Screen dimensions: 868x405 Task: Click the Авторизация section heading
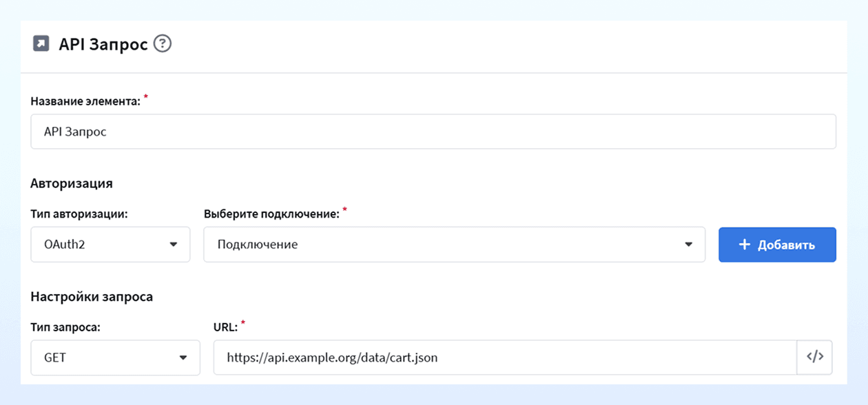tap(72, 184)
